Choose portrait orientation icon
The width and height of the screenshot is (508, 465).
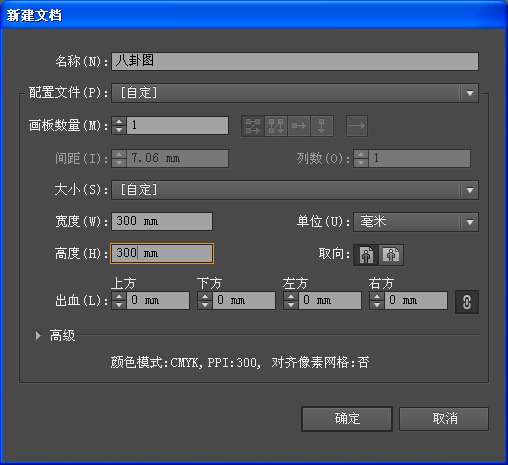pyautogui.click(x=366, y=255)
